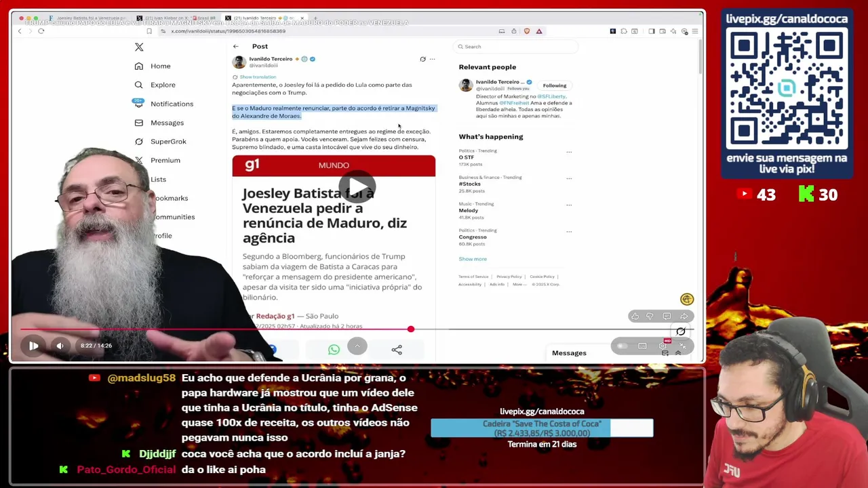Click the browser address bar URL
Screen dimensions: 868x488
(x=228, y=31)
